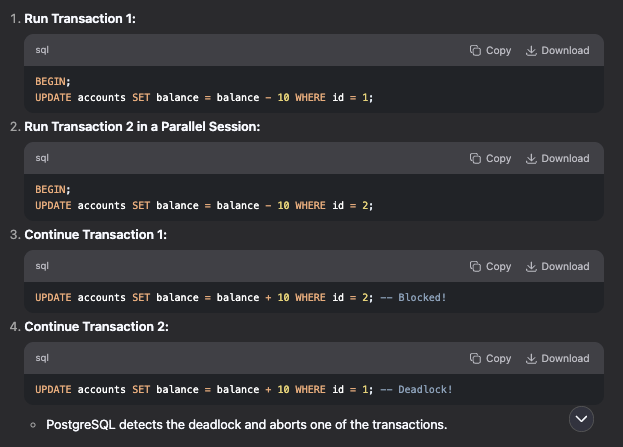This screenshot has width=623, height=447.
Task: Copy the Parallel Session Transaction 2 code
Action: pos(490,158)
